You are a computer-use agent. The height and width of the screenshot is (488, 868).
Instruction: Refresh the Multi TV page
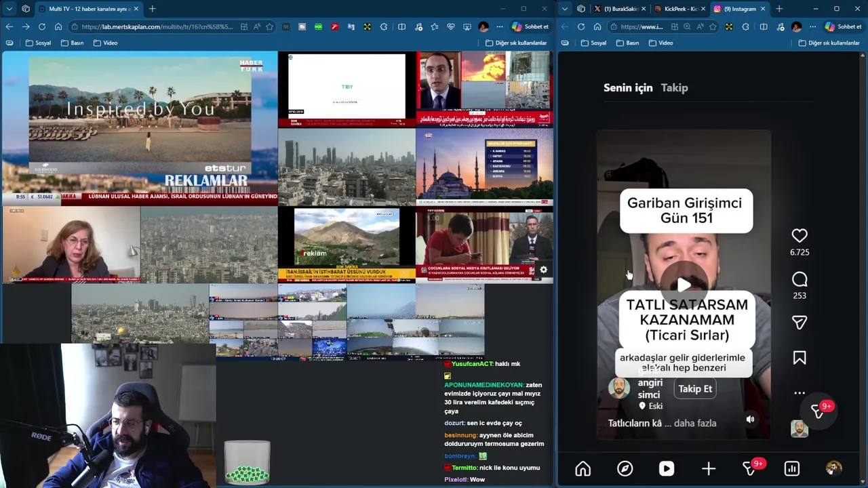(42, 26)
